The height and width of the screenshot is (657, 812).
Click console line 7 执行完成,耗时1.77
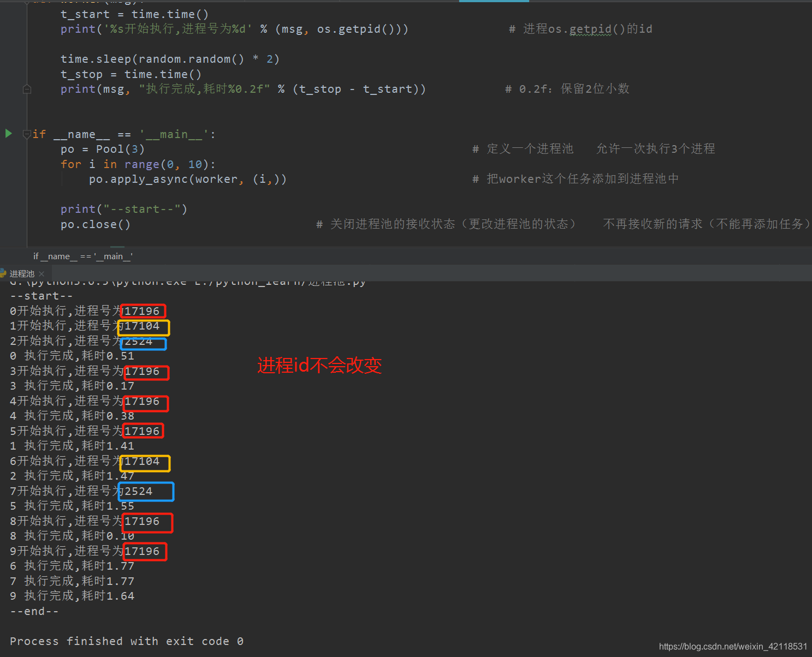[72, 581]
